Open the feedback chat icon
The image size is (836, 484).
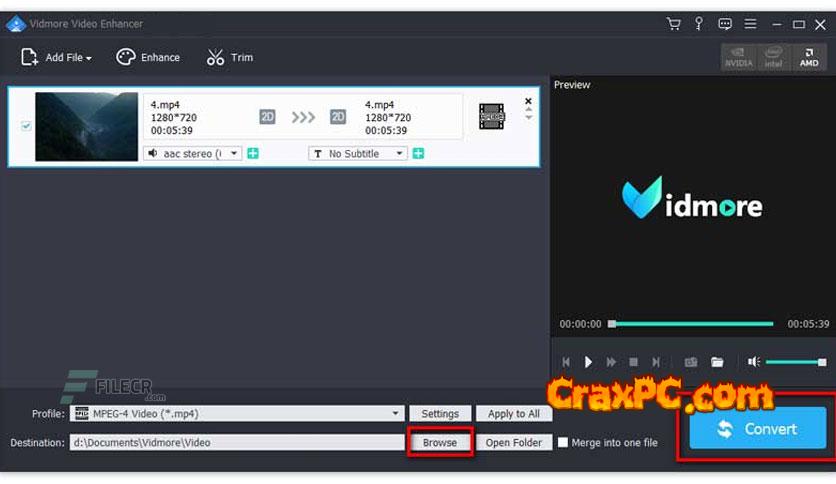click(725, 24)
